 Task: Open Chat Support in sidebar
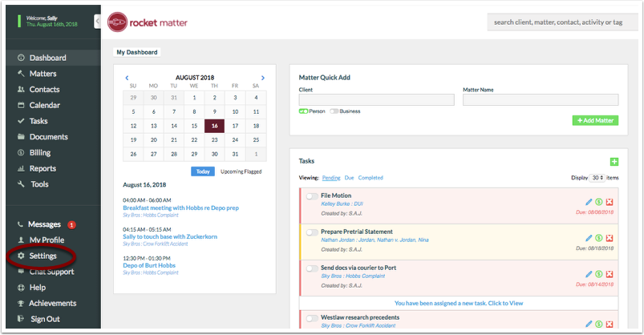51,272
